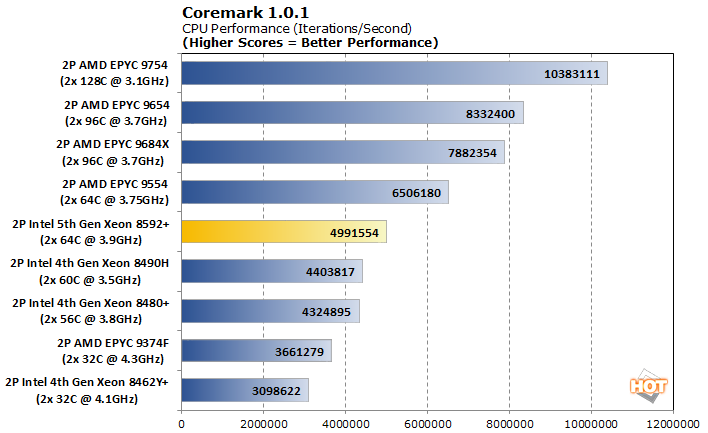This screenshot has width=708, height=433.
Task: Click the 8332400 score value
Action: pyautogui.click(x=490, y=114)
